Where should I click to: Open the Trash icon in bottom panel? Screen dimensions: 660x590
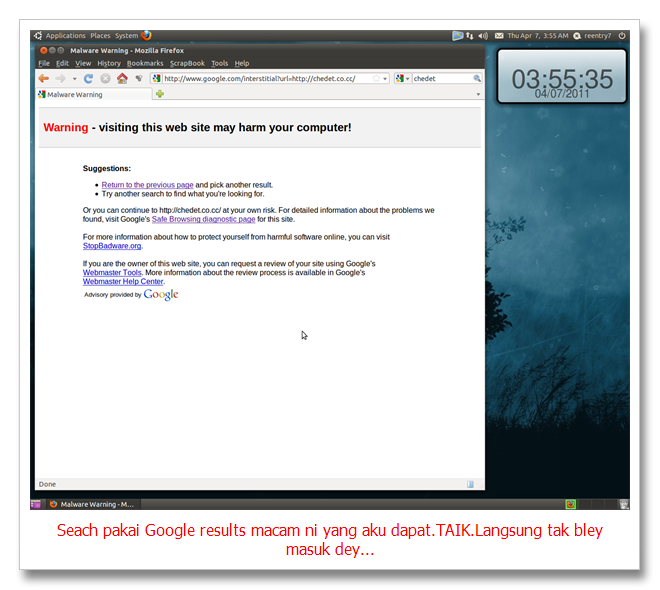click(x=623, y=504)
